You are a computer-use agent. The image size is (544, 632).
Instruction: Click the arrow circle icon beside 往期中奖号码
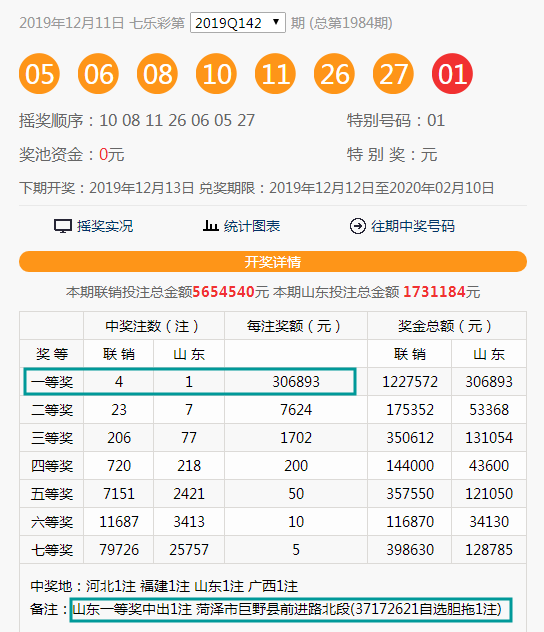pos(357,226)
